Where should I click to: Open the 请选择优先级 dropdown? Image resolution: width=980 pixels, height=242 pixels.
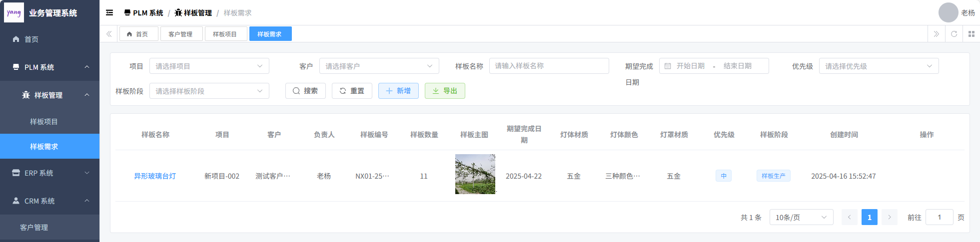tap(878, 66)
